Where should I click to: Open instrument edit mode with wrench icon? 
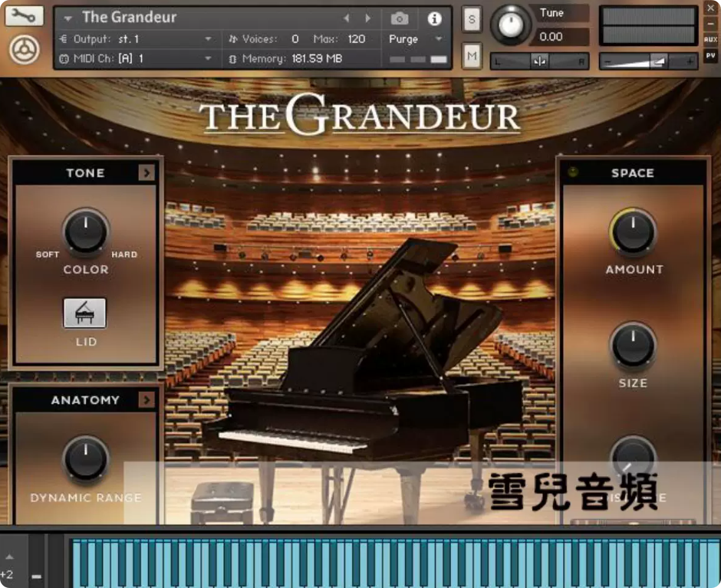(24, 15)
